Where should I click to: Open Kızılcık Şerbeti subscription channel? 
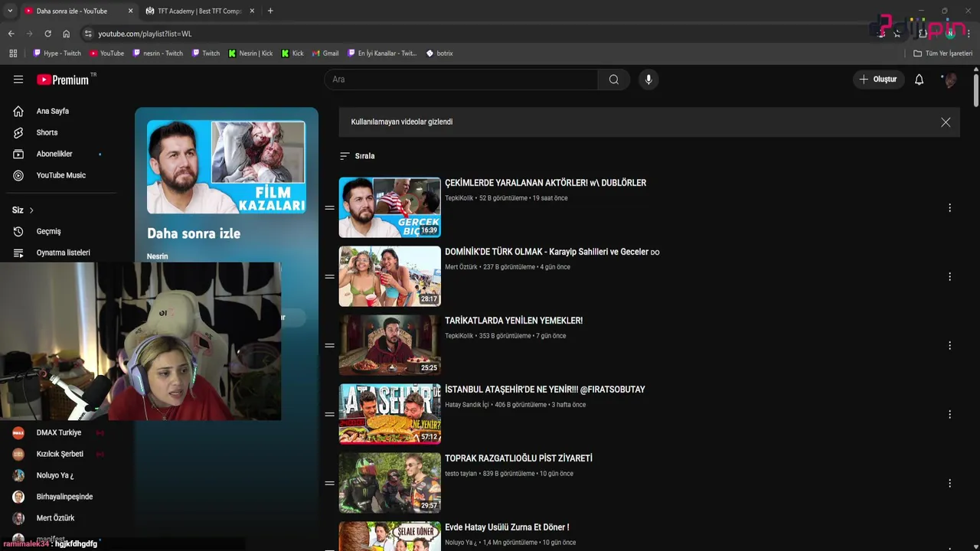(61, 455)
